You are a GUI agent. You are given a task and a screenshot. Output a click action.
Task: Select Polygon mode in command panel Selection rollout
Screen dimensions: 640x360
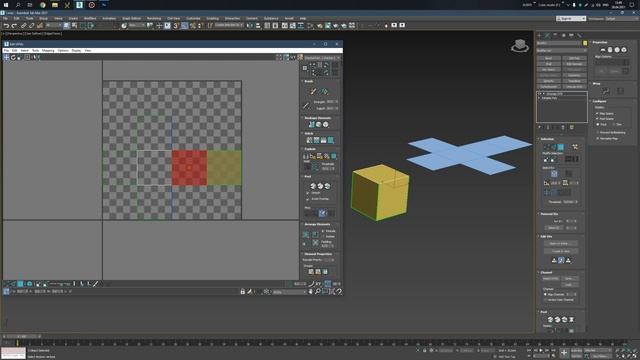pyautogui.click(x=560, y=147)
